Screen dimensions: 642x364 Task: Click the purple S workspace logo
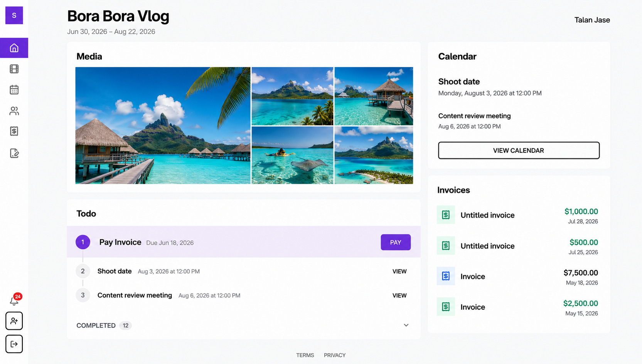coord(14,15)
